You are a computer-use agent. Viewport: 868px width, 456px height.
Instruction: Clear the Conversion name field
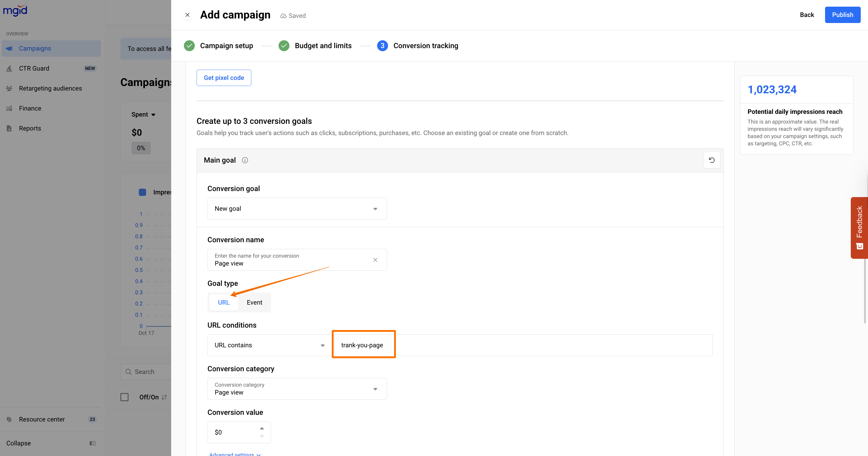tap(375, 260)
